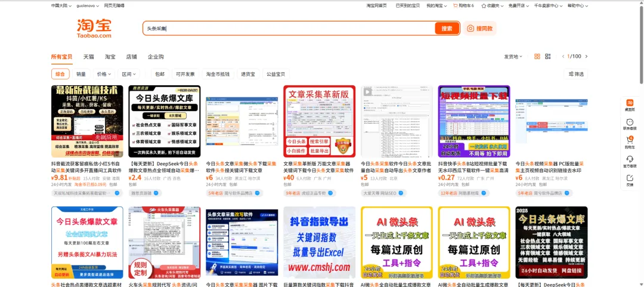Expand 帮助中心 dropdown menu
The width and height of the screenshot is (644, 287).
[x=577, y=6]
